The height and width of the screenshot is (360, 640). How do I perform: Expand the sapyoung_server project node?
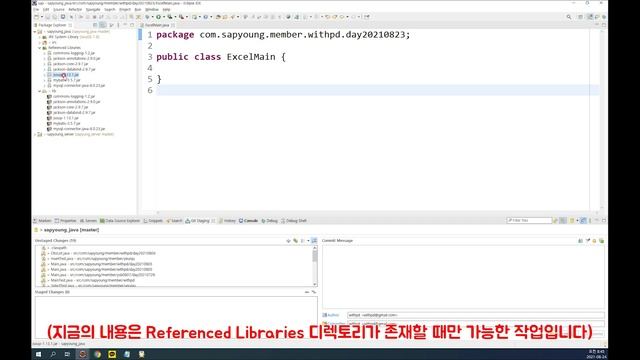point(35,134)
